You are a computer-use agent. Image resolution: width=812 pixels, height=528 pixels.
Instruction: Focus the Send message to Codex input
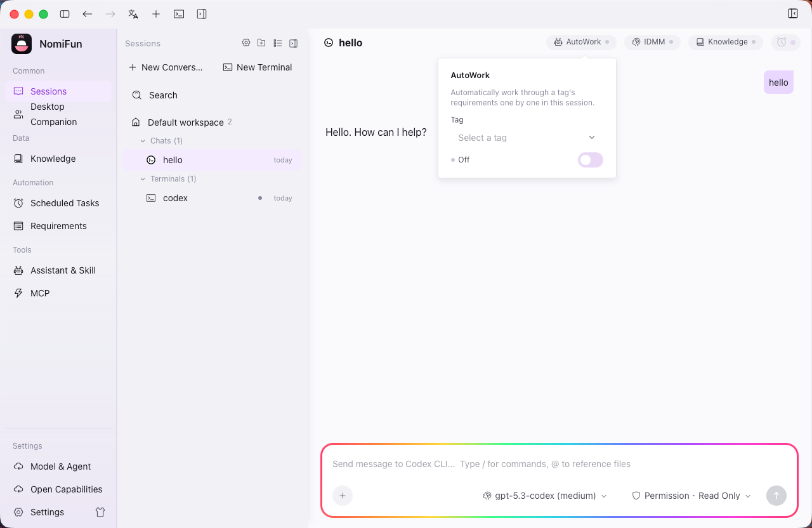click(558, 464)
